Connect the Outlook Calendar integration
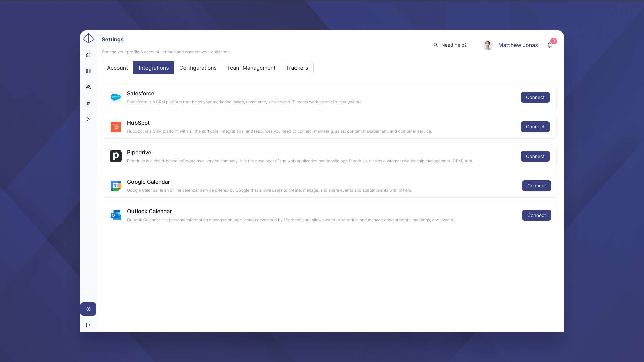The width and height of the screenshot is (644, 362). click(x=536, y=215)
